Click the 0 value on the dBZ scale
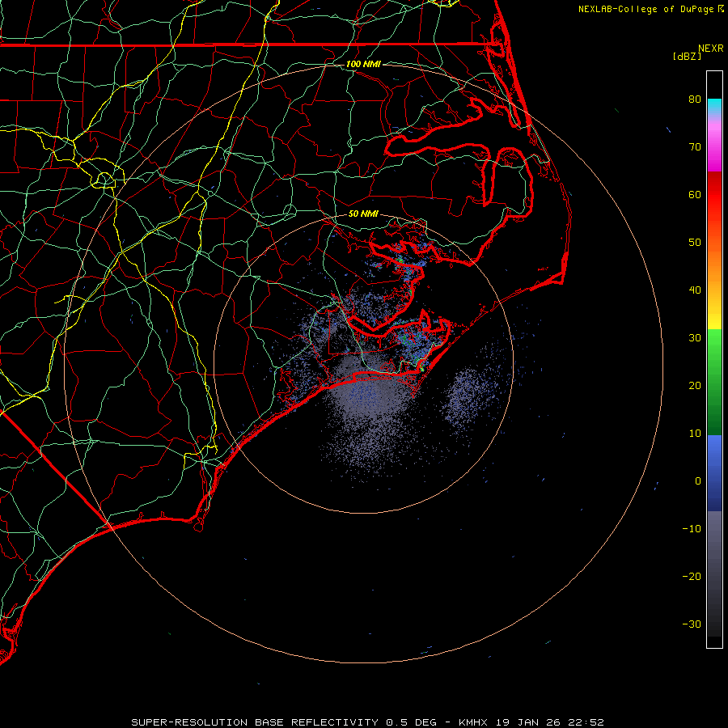Screen dimensions: 728x728 [x=698, y=481]
